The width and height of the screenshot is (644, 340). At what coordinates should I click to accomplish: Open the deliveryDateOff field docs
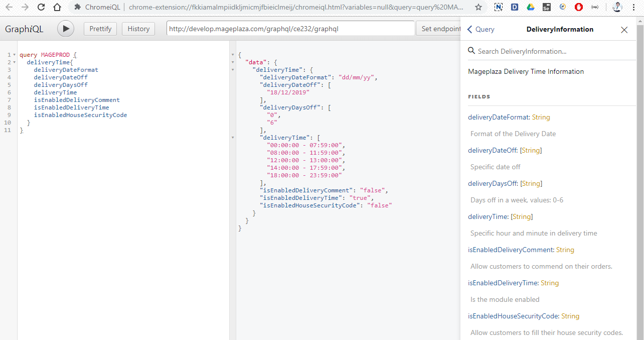(493, 150)
